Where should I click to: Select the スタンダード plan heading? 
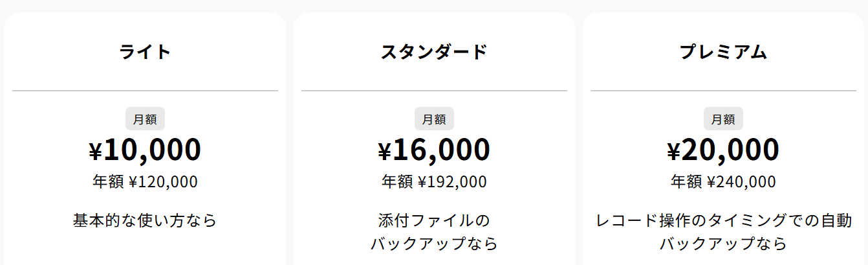[434, 52]
